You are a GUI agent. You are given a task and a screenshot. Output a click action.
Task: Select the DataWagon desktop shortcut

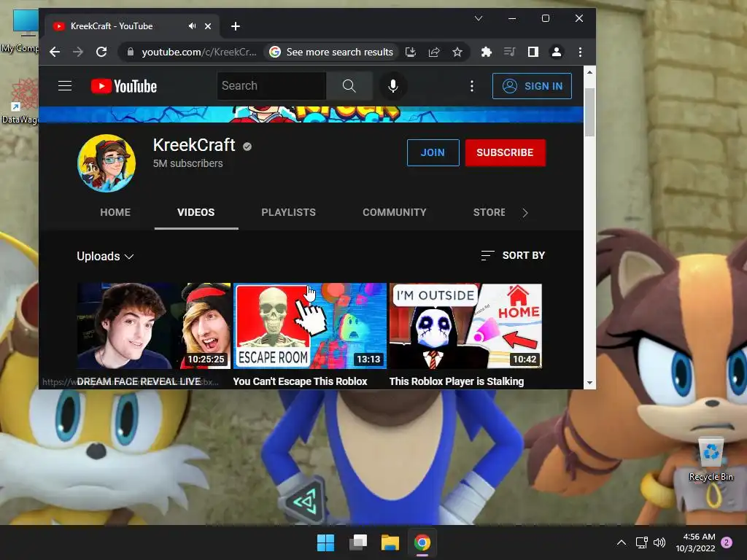point(20,101)
